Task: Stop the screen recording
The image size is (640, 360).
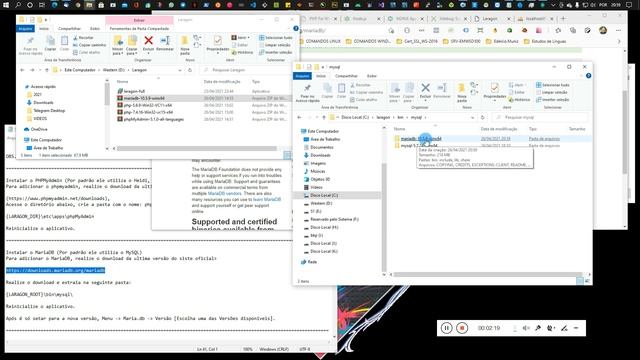Action: pyautogui.click(x=462, y=328)
